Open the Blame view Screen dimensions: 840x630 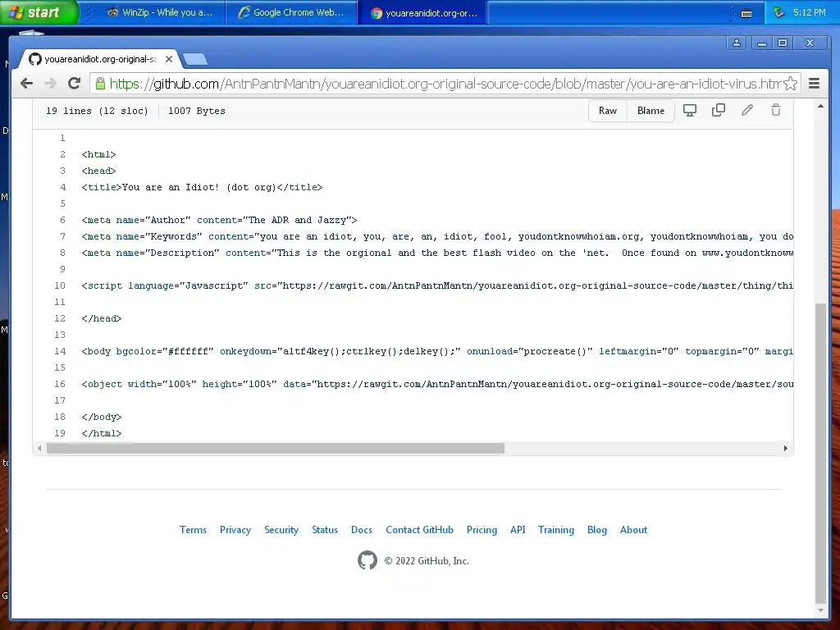click(651, 111)
